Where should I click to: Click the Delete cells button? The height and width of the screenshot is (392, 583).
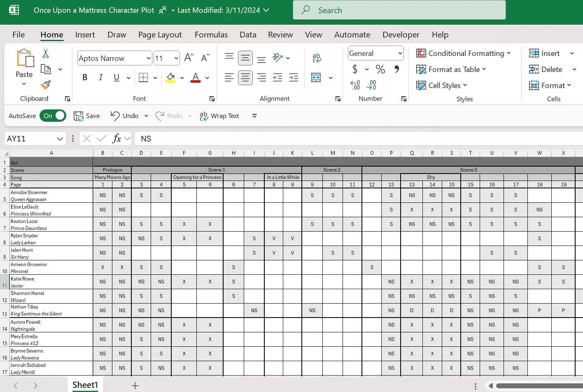coord(546,70)
